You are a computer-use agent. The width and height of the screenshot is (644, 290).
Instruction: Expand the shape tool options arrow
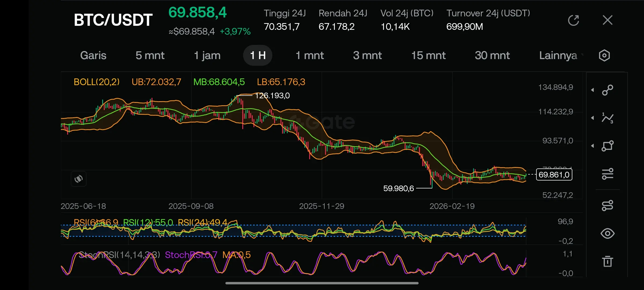pos(592,146)
